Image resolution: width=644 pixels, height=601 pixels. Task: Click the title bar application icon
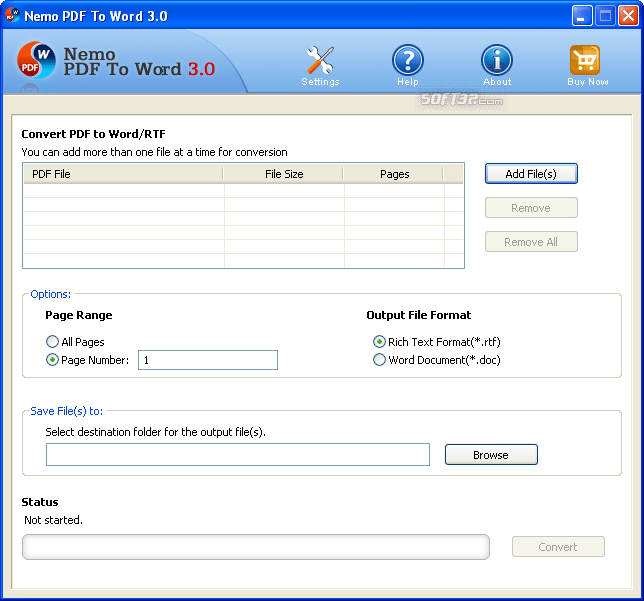click(x=12, y=15)
